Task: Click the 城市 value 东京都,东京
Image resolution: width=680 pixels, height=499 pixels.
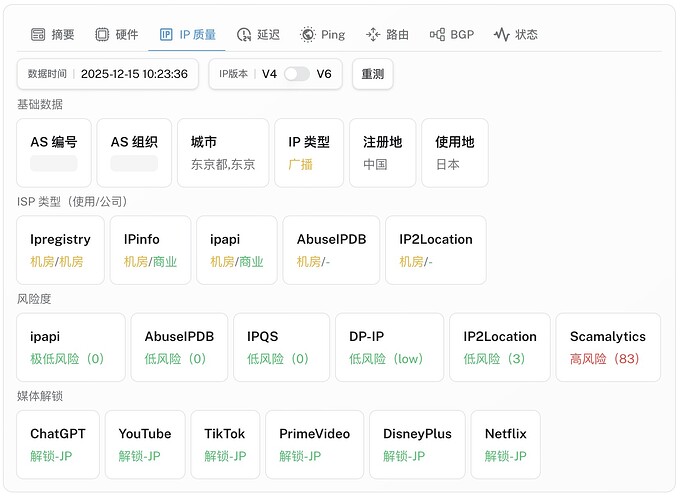Action: [x=223, y=165]
